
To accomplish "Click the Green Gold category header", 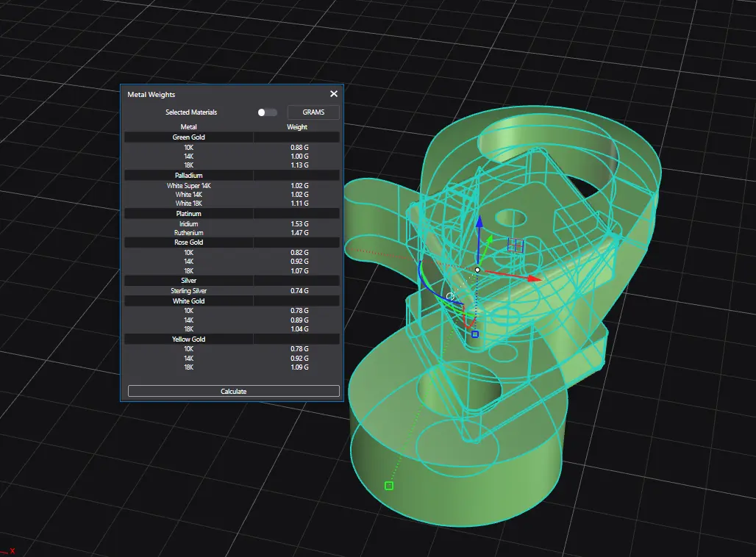I will click(x=189, y=137).
